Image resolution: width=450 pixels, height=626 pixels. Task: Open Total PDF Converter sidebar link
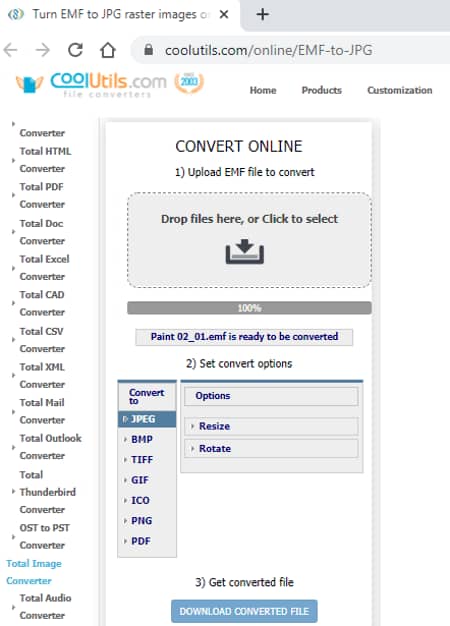click(42, 195)
